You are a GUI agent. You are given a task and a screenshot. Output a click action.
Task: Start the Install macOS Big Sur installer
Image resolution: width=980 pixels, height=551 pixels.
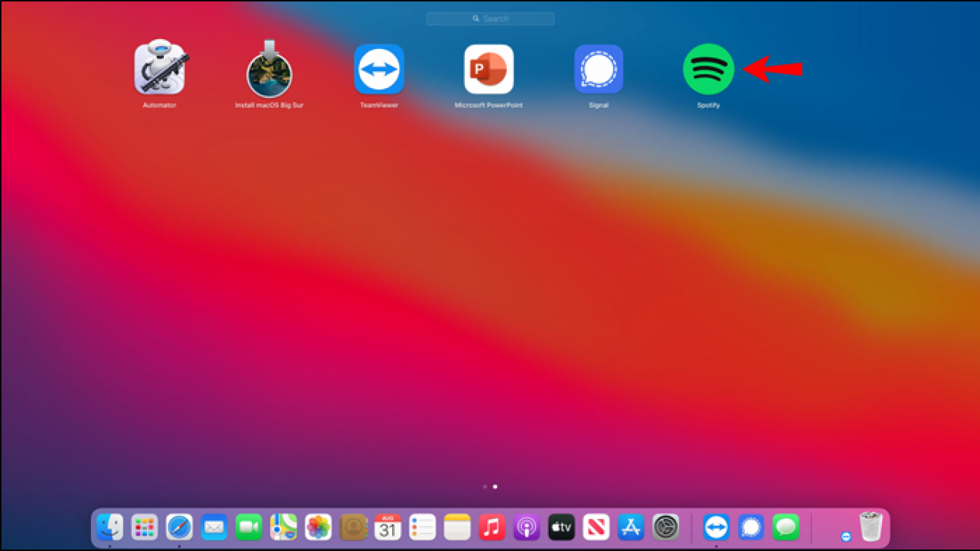[269, 69]
